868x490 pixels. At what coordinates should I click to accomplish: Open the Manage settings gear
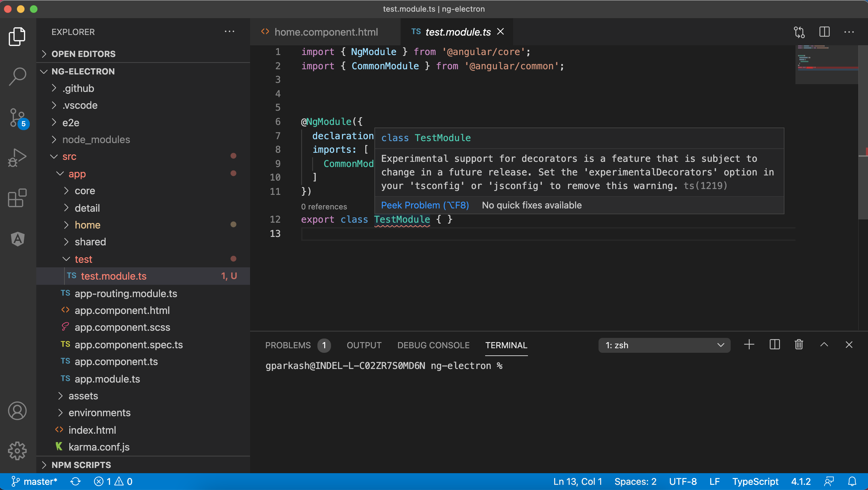17,451
